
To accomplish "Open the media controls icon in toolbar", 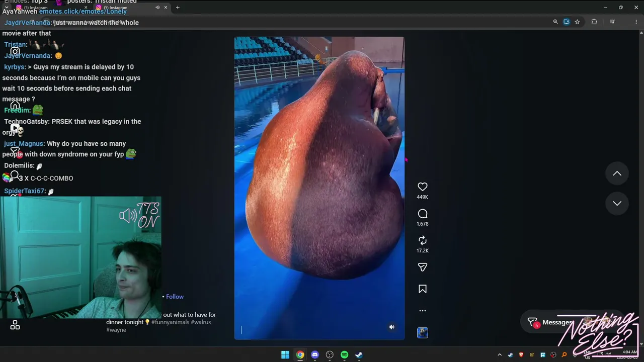I will click(x=612, y=22).
